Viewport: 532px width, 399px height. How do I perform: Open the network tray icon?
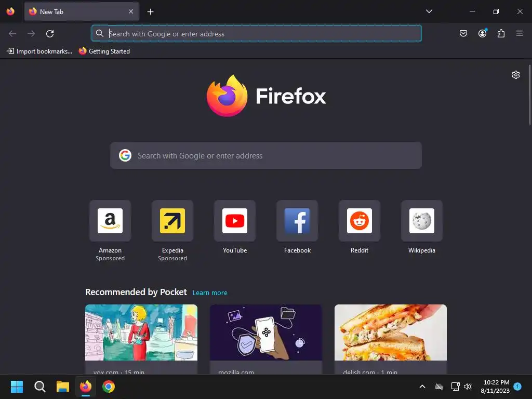click(x=455, y=387)
